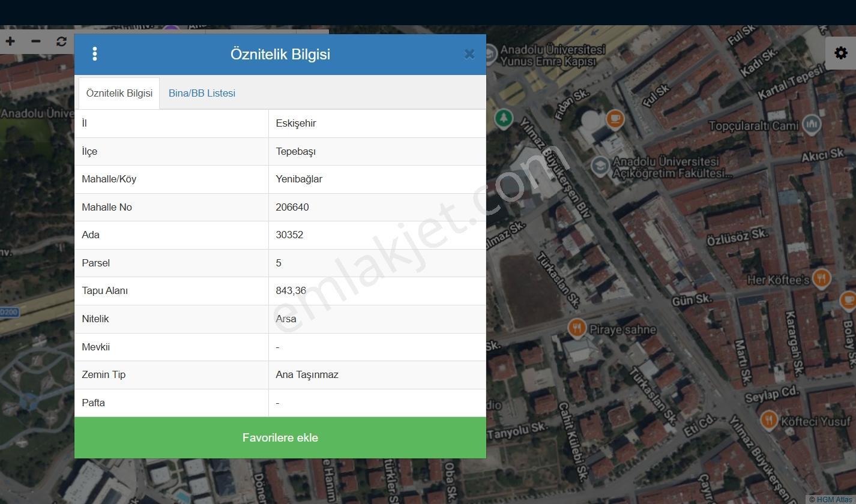Click the Piraye sahne restaurant marker
This screenshot has width=856, height=504.
577,328
